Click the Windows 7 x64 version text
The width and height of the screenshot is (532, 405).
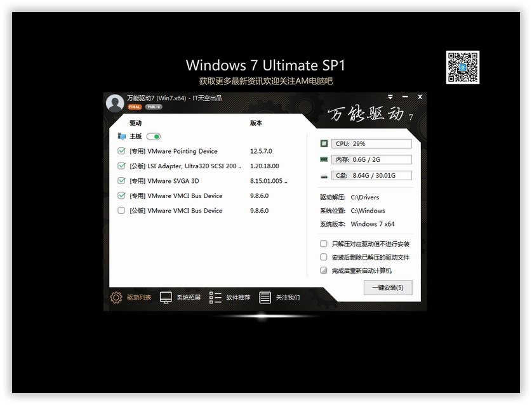click(x=373, y=224)
